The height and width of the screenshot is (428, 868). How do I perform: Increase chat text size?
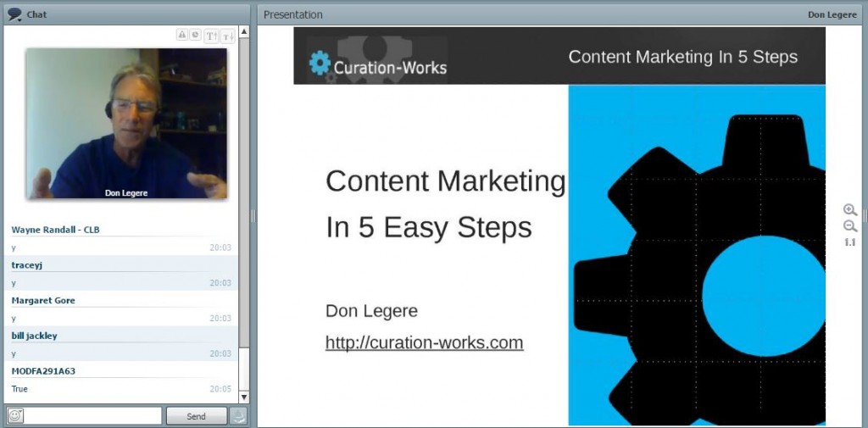tap(211, 36)
